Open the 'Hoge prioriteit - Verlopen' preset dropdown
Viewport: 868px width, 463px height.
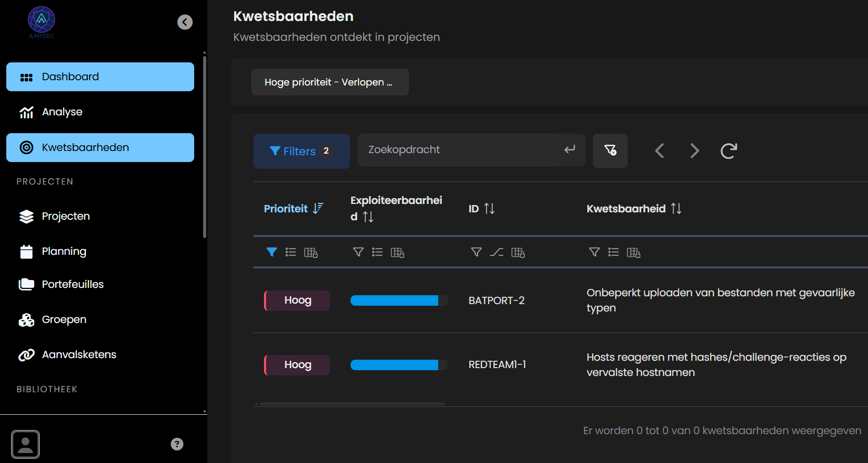(330, 82)
